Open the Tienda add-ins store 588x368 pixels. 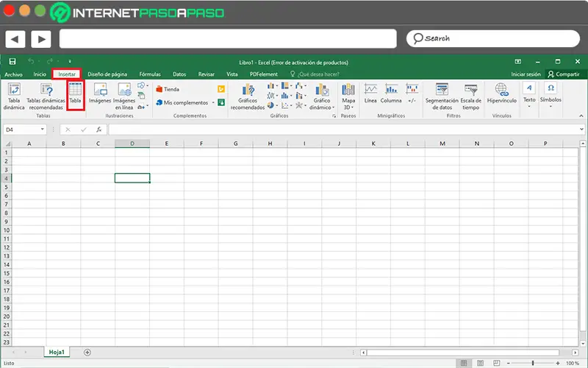coord(168,89)
